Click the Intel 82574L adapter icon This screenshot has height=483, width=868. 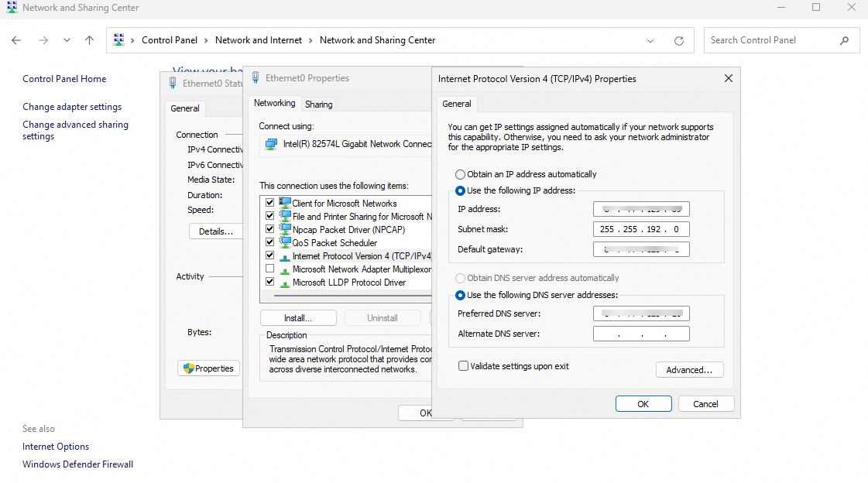pyautogui.click(x=271, y=145)
